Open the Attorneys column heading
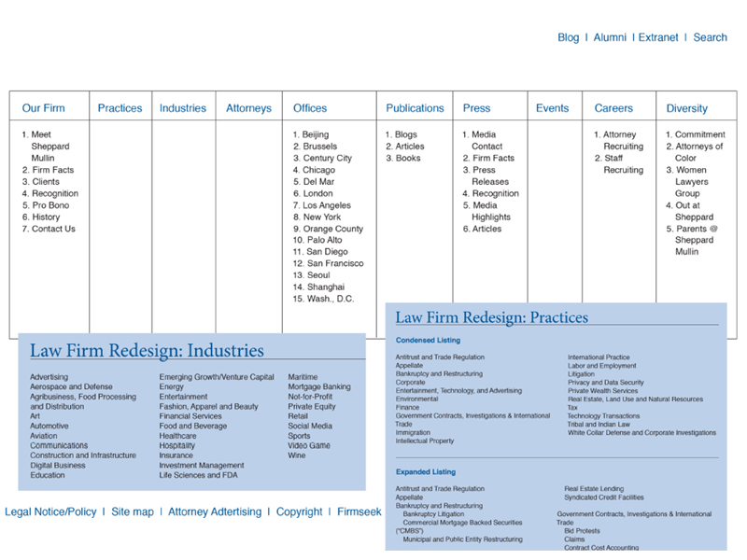 [x=248, y=108]
